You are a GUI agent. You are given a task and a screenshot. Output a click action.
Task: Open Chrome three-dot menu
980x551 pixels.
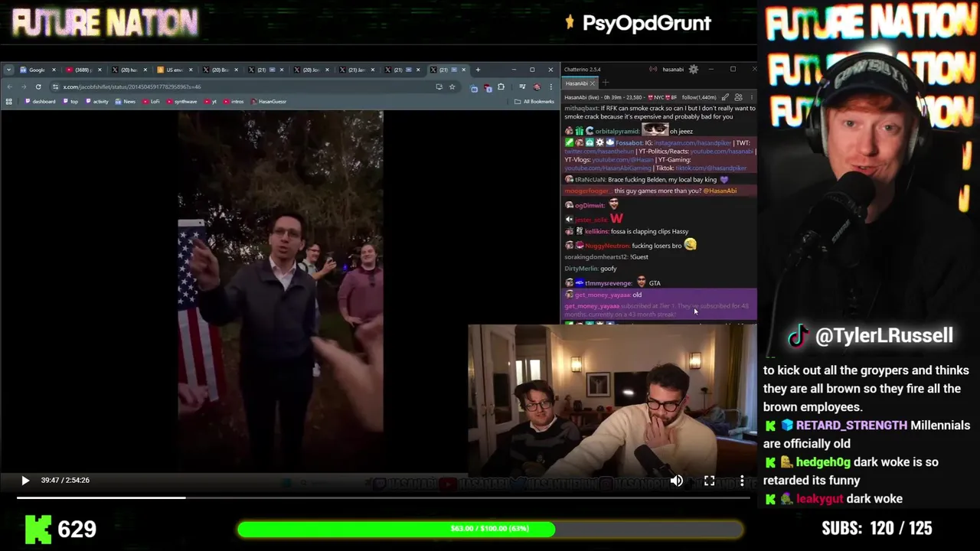pyautogui.click(x=551, y=86)
